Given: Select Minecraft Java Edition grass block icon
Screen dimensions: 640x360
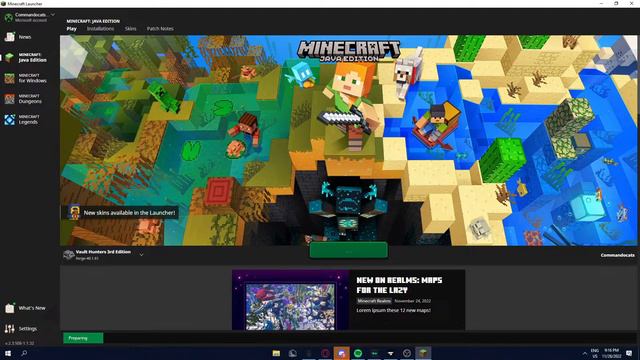Looking at the screenshot, I should click(9, 57).
